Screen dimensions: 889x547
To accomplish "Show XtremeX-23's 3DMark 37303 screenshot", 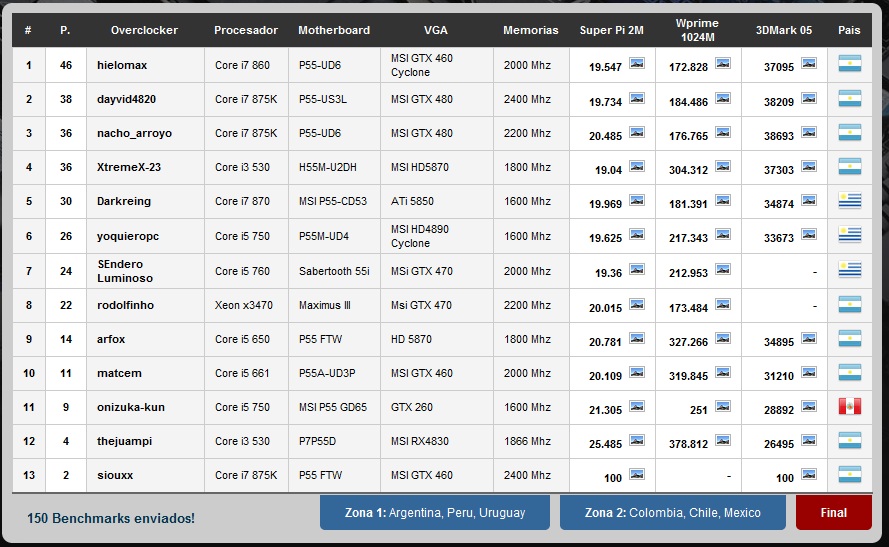I will [x=808, y=167].
